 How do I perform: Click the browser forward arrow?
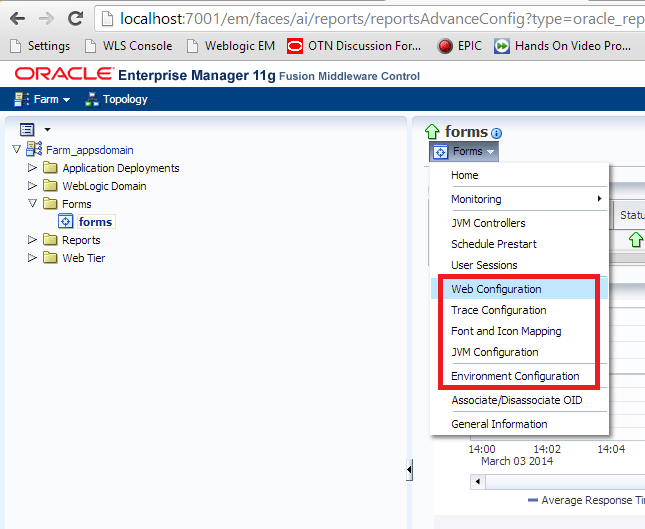(x=46, y=19)
